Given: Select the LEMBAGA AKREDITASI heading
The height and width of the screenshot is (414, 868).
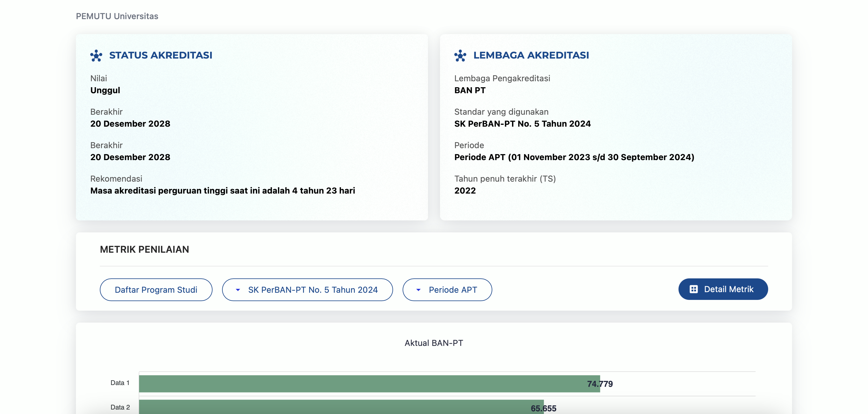Looking at the screenshot, I should [531, 55].
